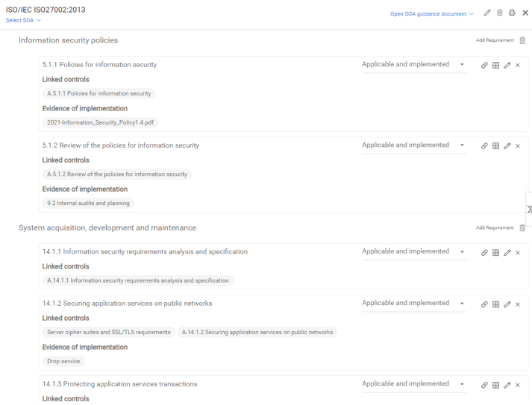
Task: Open table grid icon for requirement 14.1.1
Action: click(495, 252)
